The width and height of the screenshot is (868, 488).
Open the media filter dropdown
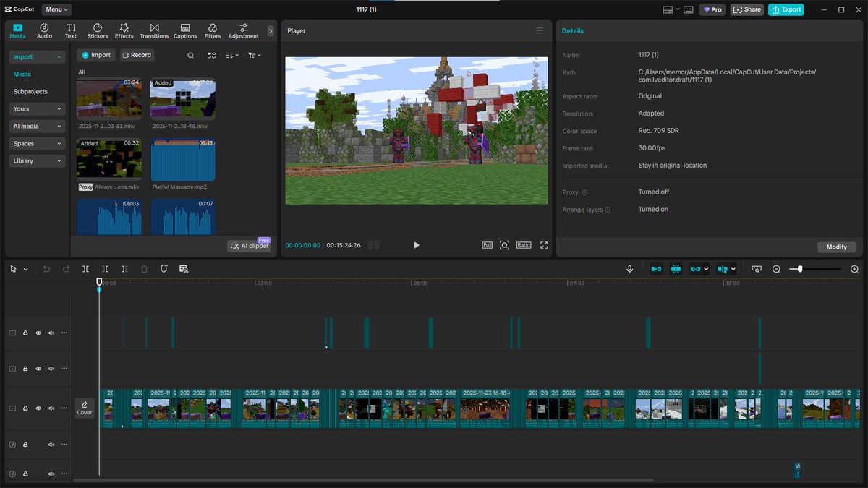click(x=254, y=55)
